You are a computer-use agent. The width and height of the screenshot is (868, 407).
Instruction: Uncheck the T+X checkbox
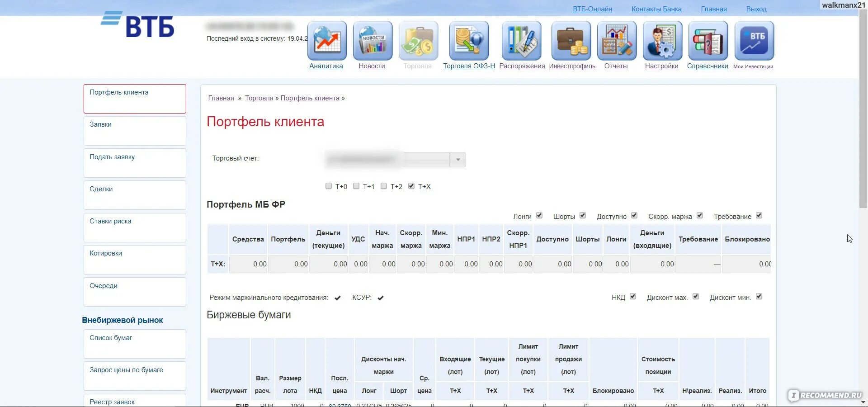[x=411, y=186]
